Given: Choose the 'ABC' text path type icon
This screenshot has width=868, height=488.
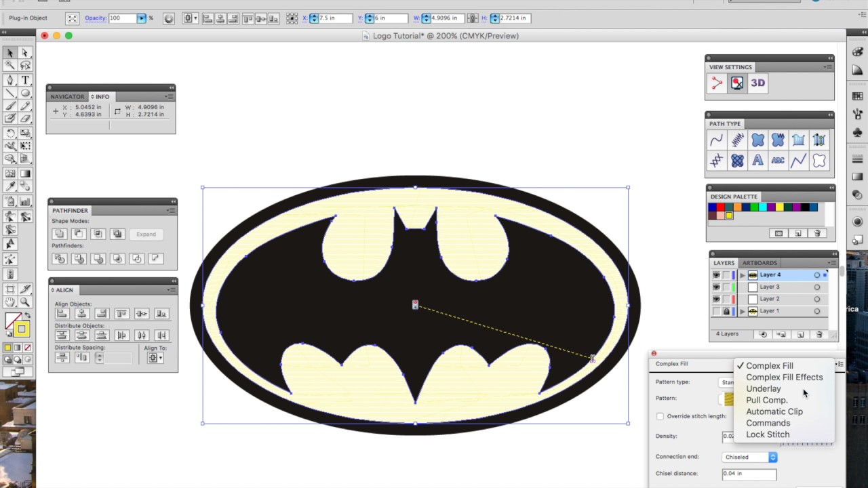Looking at the screenshot, I should pyautogui.click(x=778, y=161).
